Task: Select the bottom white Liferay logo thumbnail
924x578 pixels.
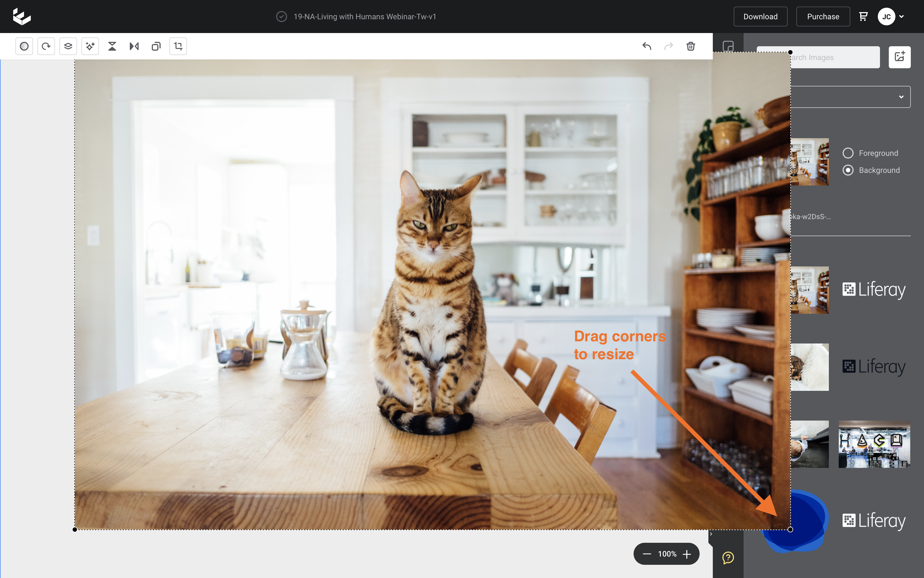Action: 875,521
